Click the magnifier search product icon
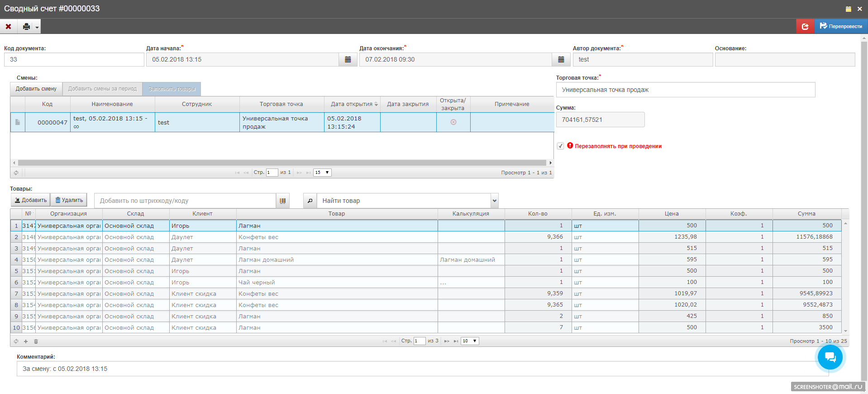 310,201
